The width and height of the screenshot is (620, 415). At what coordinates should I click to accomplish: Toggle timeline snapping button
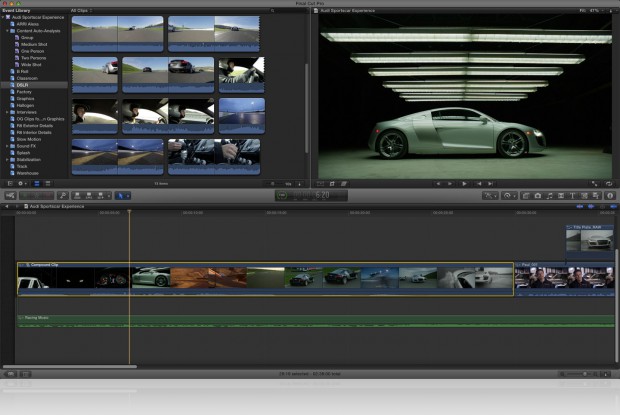coord(613,206)
